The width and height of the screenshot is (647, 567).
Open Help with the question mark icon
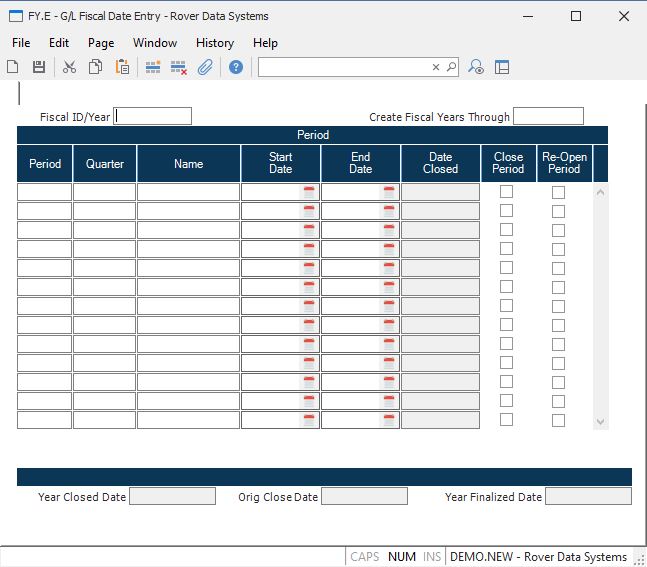coord(236,67)
